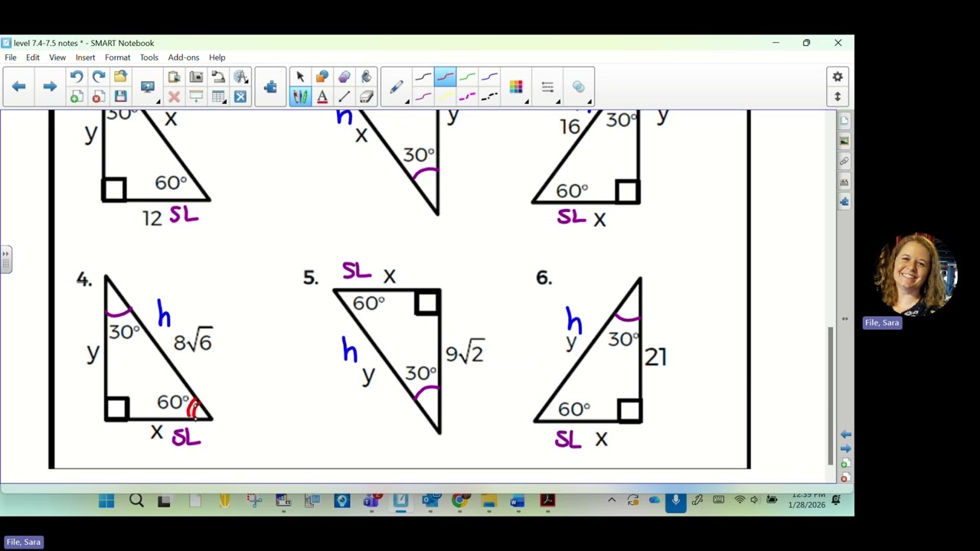Delete the current page
This screenshot has height=551, width=980.
point(98,97)
